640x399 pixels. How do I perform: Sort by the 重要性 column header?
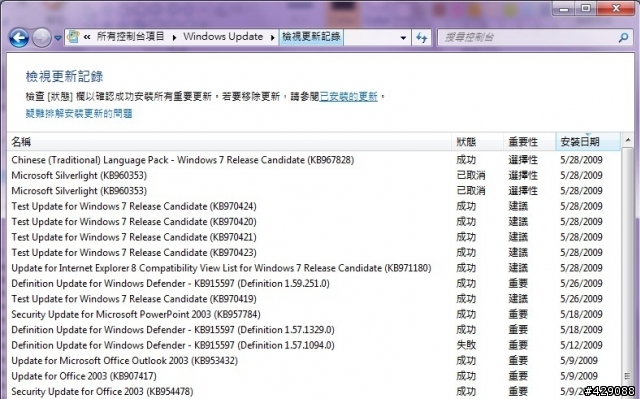530,142
